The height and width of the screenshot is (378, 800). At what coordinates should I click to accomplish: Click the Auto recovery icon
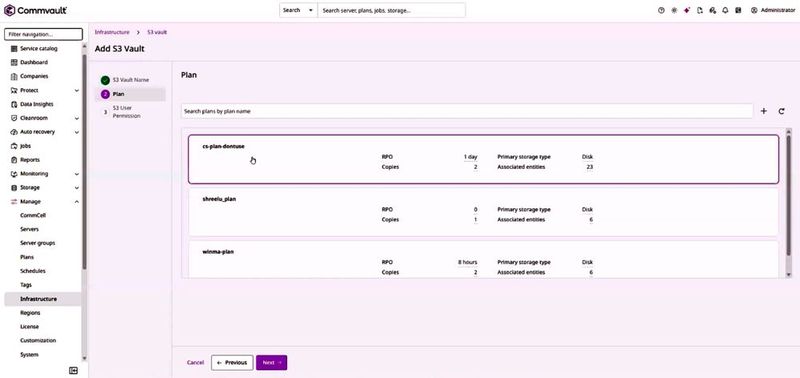tap(14, 132)
